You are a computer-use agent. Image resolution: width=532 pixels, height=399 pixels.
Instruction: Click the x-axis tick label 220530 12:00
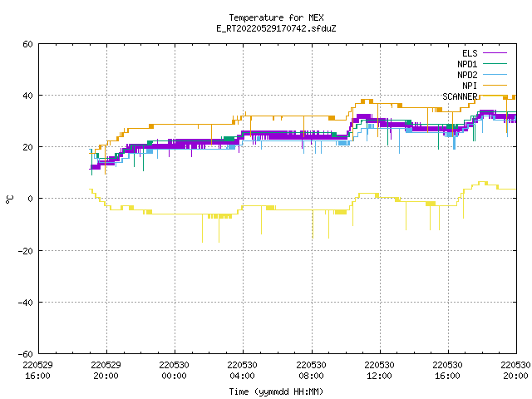[x=379, y=371]
